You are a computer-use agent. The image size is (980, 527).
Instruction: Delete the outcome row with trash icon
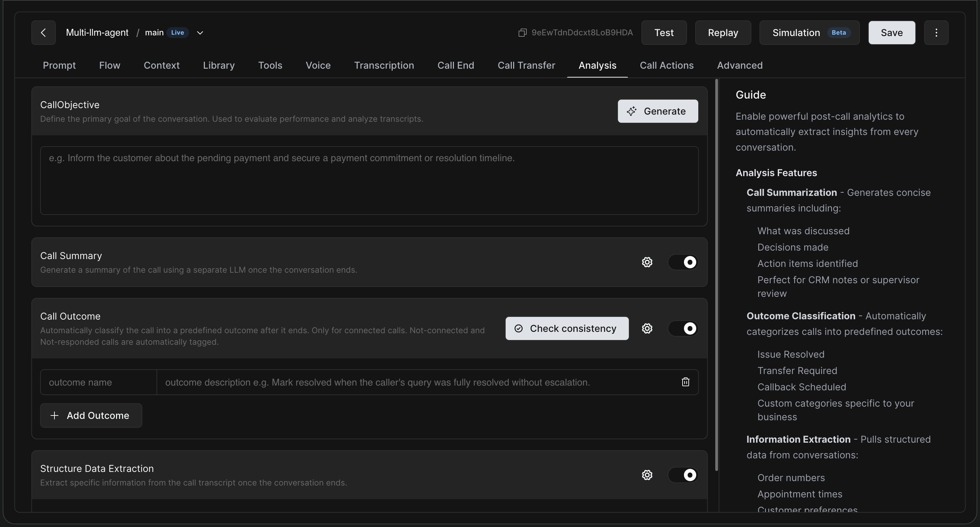(x=686, y=382)
